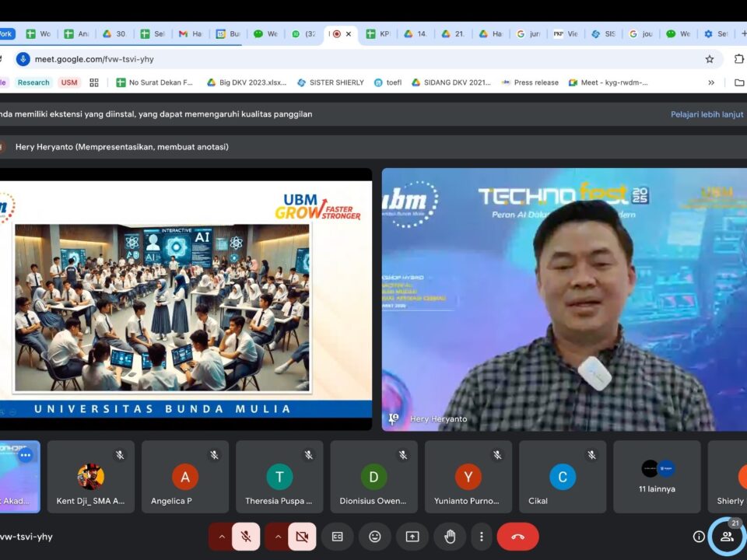The width and height of the screenshot is (747, 560).
Task: Click microphone permission icon in address bar
Action: pyautogui.click(x=23, y=59)
